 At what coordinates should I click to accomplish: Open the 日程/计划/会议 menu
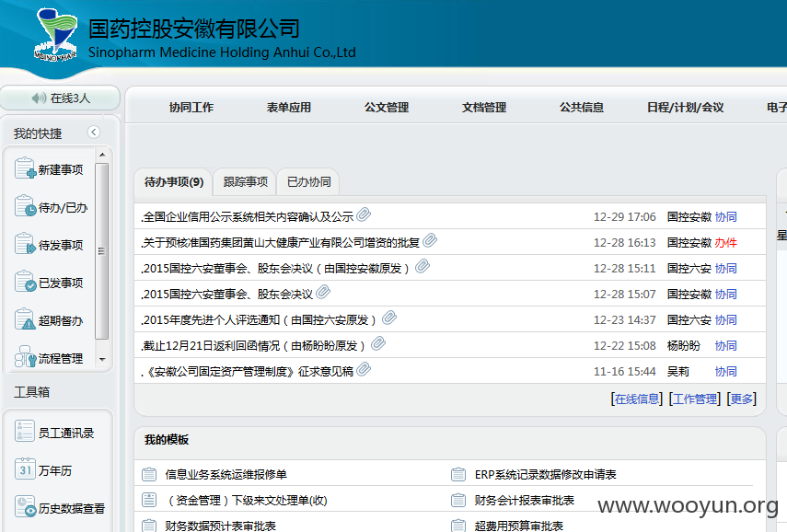click(686, 108)
